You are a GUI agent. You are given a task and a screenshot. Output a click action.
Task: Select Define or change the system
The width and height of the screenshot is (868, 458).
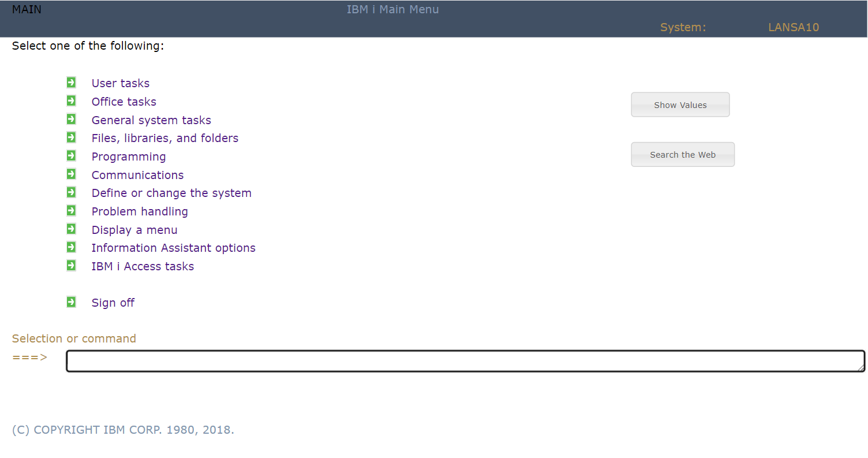(x=171, y=193)
